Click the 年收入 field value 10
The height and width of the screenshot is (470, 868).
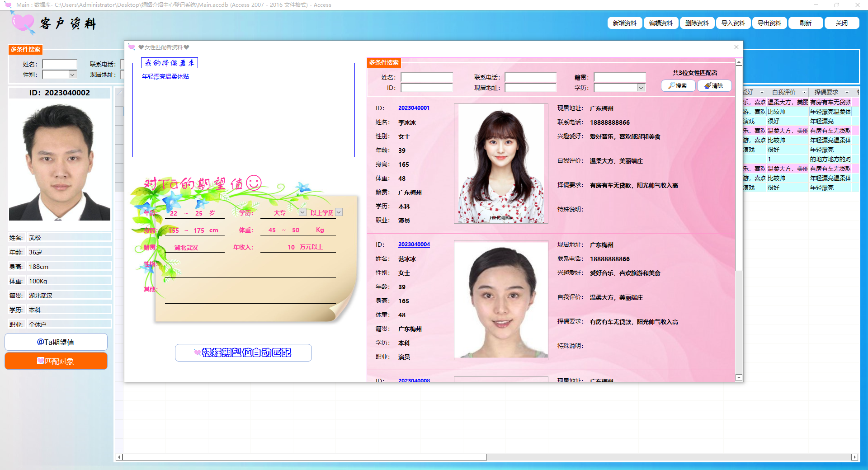tap(291, 247)
